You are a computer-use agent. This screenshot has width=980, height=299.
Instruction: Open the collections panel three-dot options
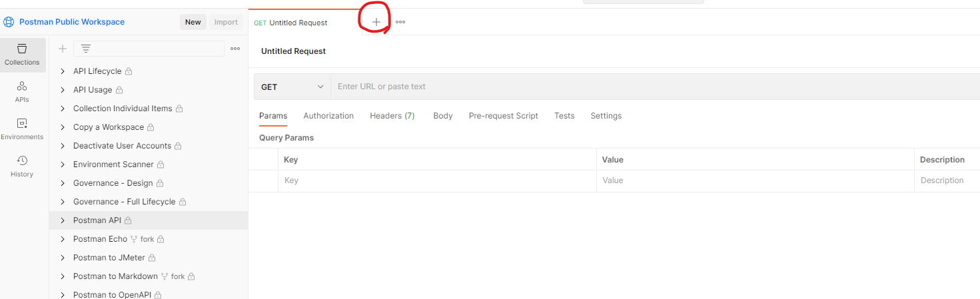point(235,49)
